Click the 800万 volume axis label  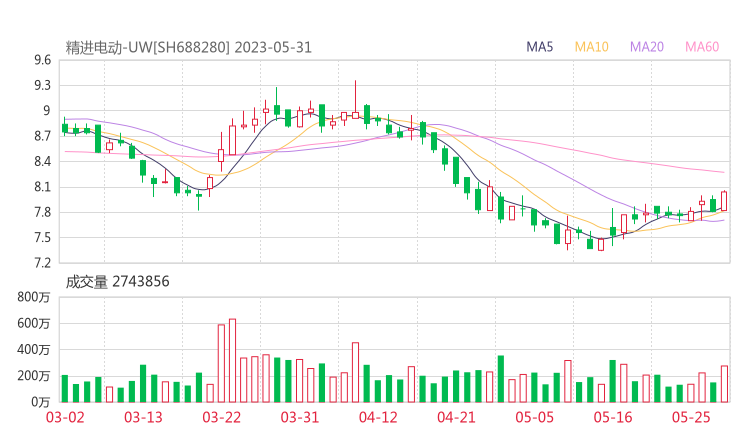coord(34,297)
